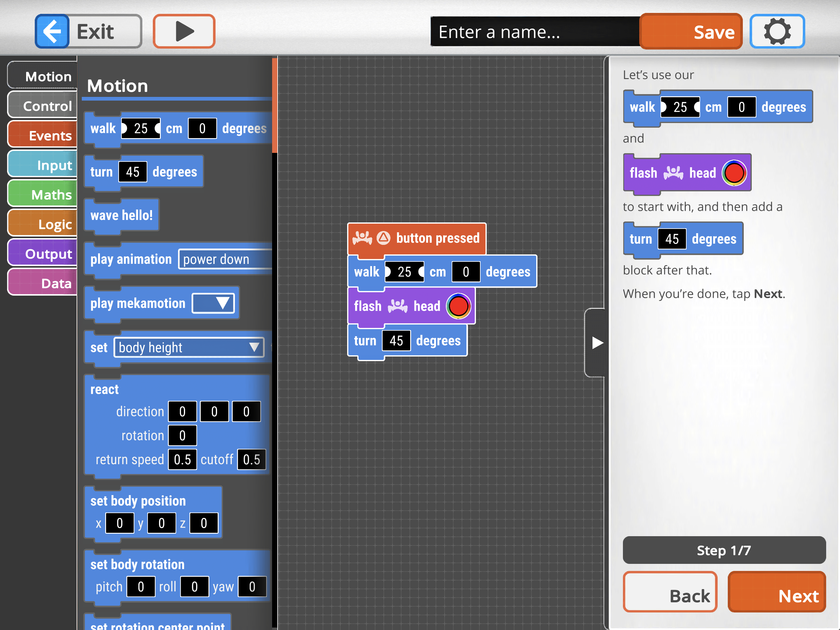Tap the blue back arrow icon

click(52, 31)
